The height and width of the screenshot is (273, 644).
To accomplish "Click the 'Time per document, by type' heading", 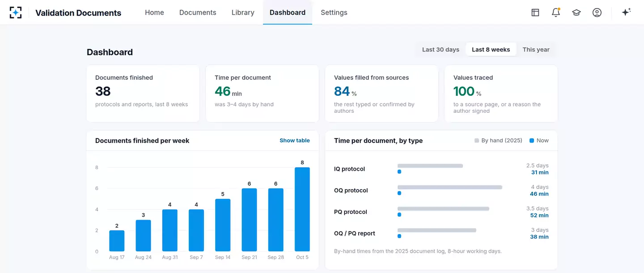I will (378, 141).
